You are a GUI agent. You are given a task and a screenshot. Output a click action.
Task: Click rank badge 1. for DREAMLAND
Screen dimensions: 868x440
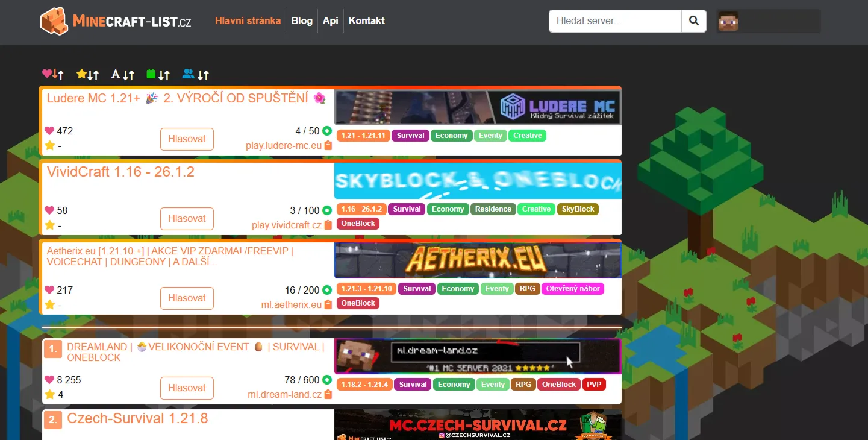[x=53, y=349]
